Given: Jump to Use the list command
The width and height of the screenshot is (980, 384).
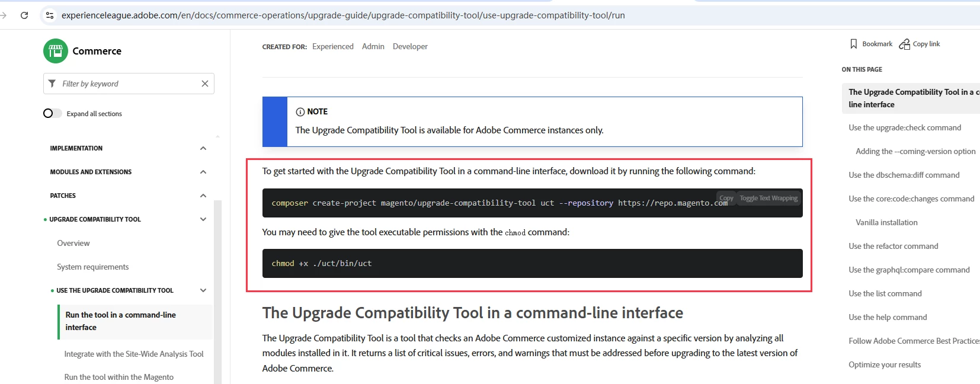Looking at the screenshot, I should (x=885, y=293).
